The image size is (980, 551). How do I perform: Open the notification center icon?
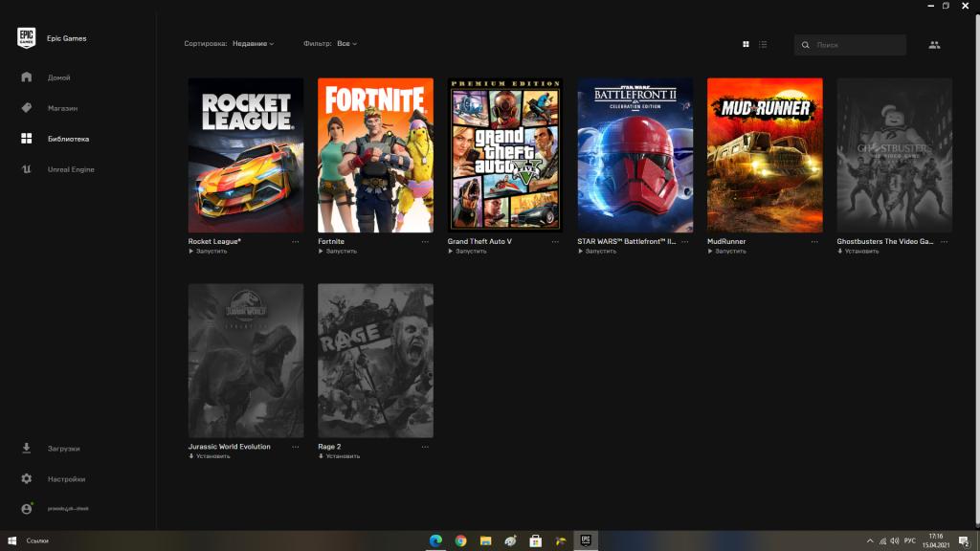pos(965,541)
